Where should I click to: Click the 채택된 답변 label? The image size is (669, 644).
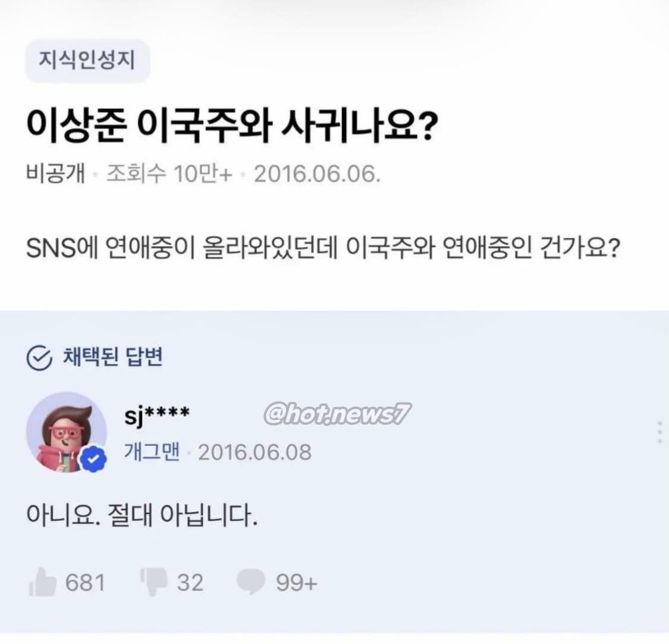112,357
